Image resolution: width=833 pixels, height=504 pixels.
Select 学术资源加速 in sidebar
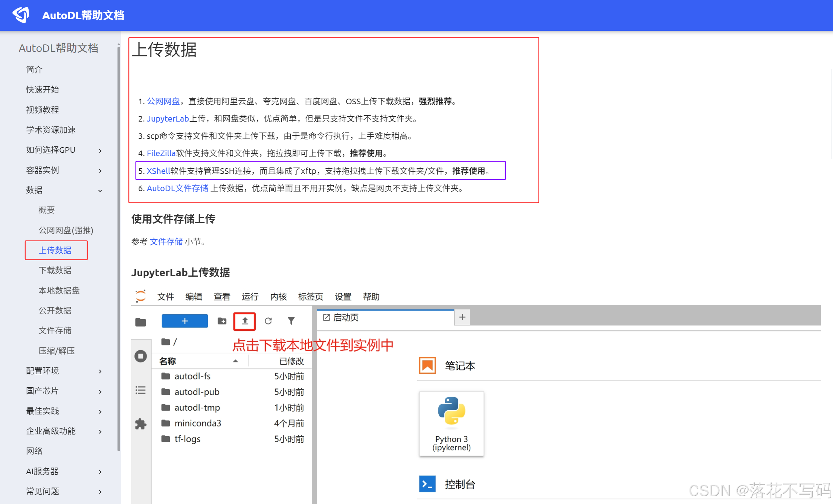(51, 130)
